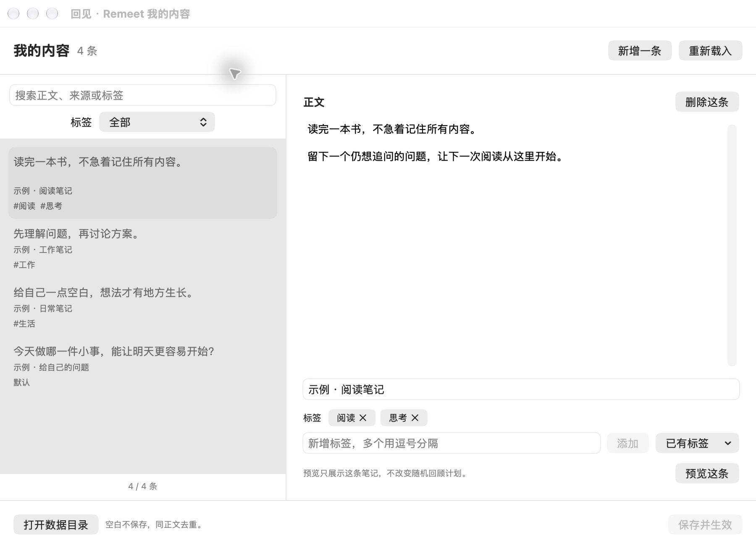
Task: Focus the 新增标签 input field
Action: click(x=451, y=443)
